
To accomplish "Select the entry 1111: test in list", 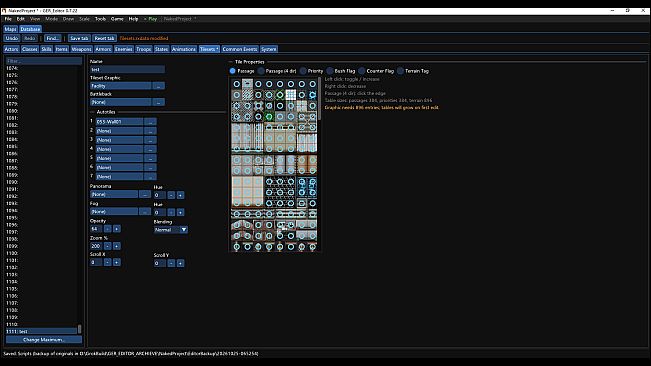I will 42,331.
